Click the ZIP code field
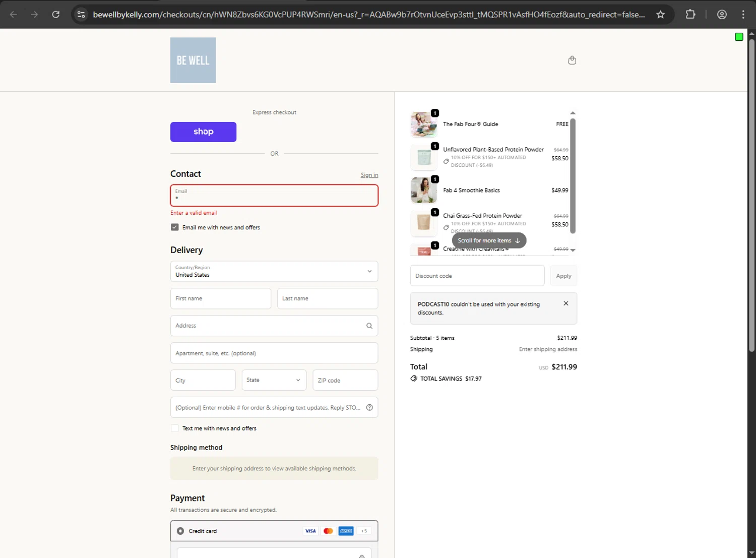756x558 pixels. 345,380
